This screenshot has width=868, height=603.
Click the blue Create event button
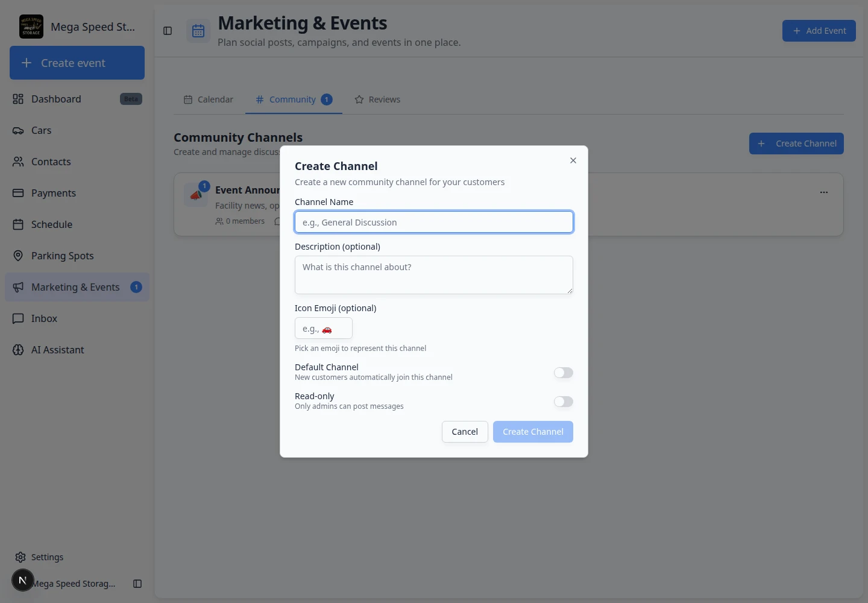[x=77, y=63]
